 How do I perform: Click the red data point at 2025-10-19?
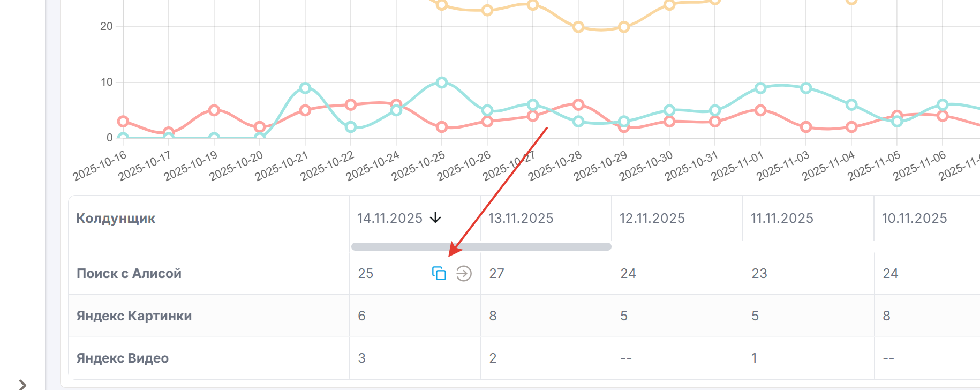(x=214, y=110)
